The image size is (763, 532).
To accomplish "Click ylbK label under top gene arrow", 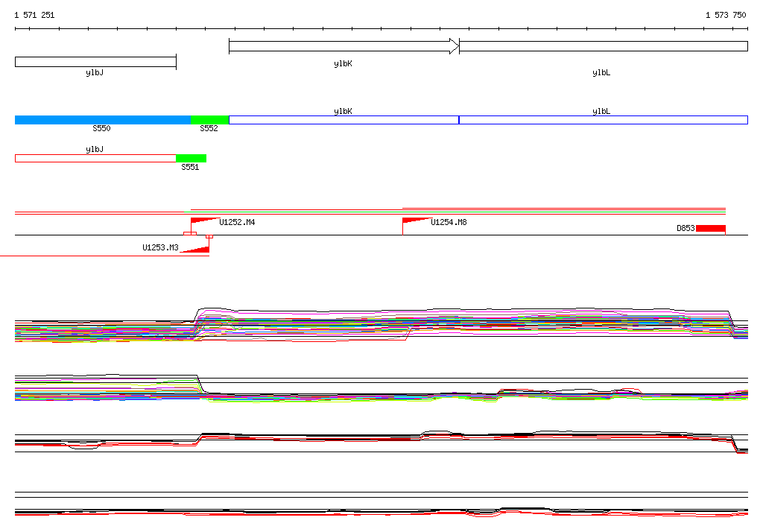I will coord(343,64).
